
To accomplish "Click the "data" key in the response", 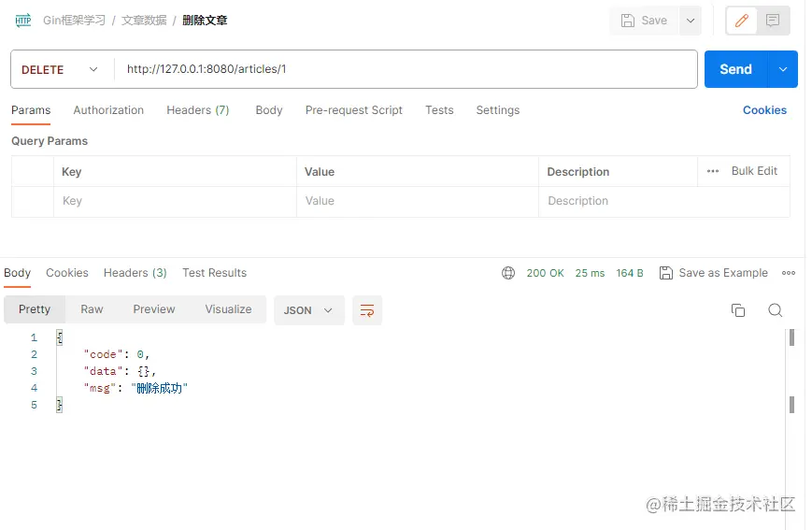I will (103, 371).
